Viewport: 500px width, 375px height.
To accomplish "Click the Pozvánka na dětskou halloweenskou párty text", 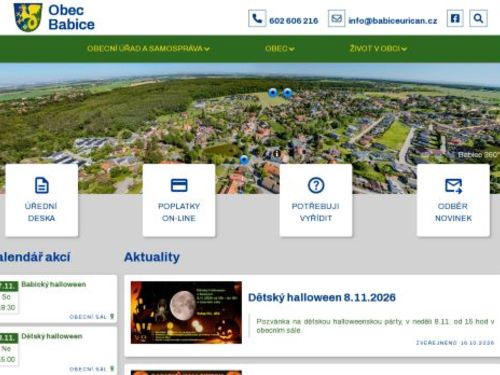I will (375, 326).
